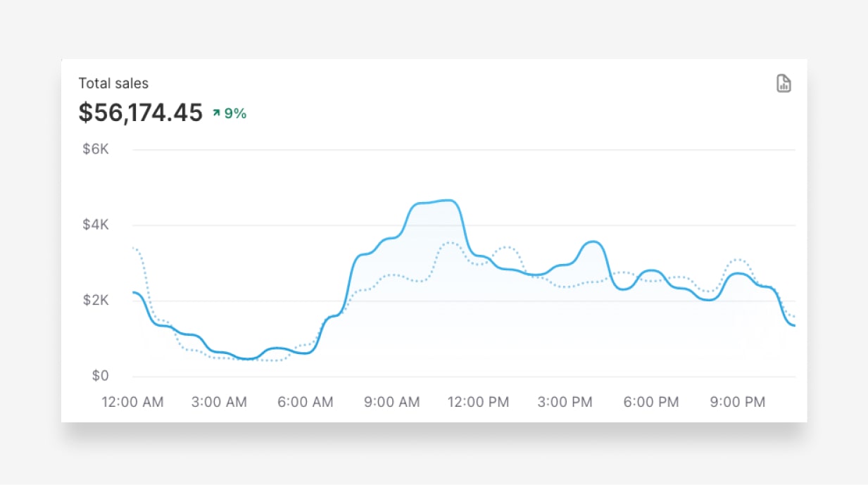Click the 9:00 AM x-axis label
This screenshot has height=485, width=868.
(391, 402)
